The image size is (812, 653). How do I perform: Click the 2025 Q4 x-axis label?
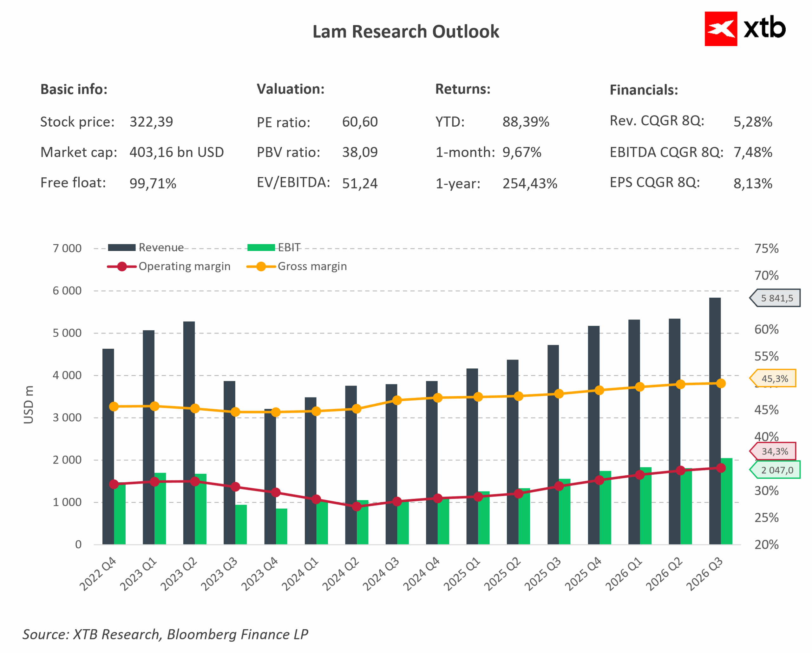(x=583, y=574)
